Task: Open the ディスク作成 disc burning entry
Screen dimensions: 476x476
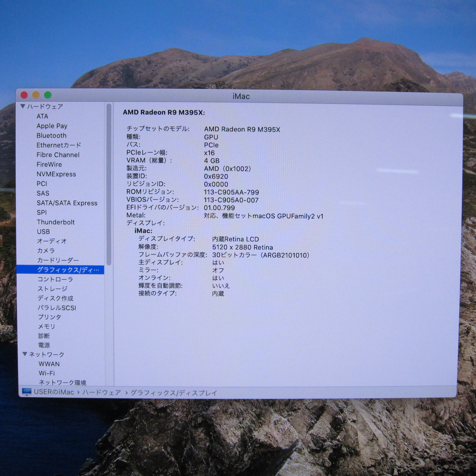Action: coord(56,298)
